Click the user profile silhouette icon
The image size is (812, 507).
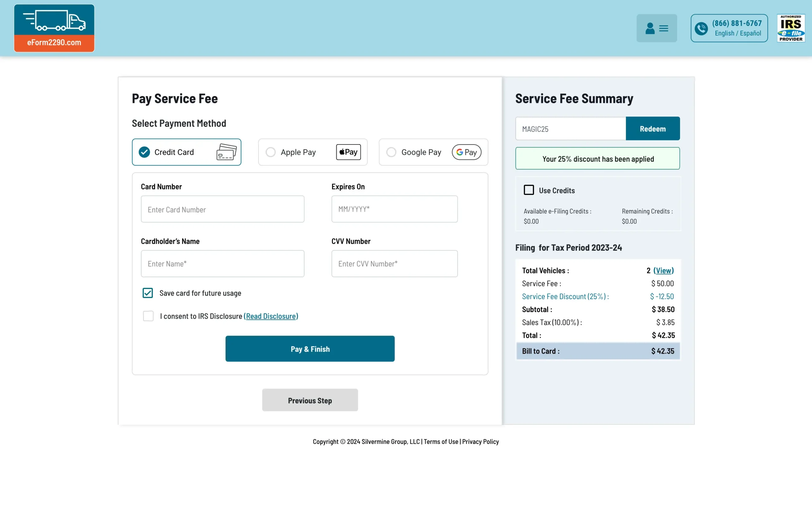click(650, 28)
